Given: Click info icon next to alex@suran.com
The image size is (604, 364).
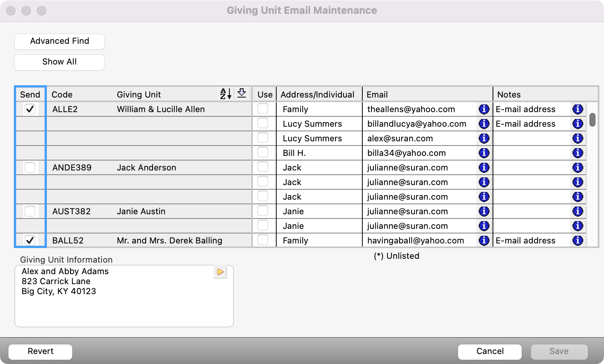Looking at the screenshot, I should [484, 138].
